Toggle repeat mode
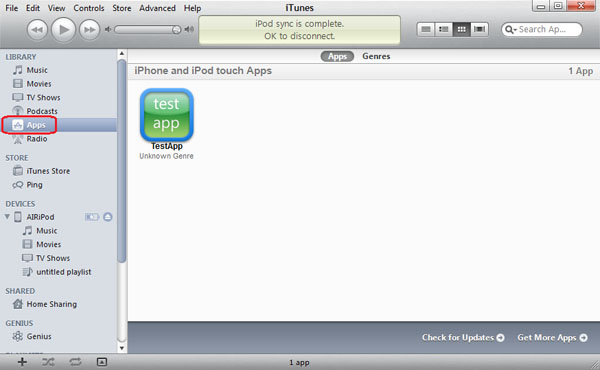Screen dimensions: 600x370 pos(75,362)
